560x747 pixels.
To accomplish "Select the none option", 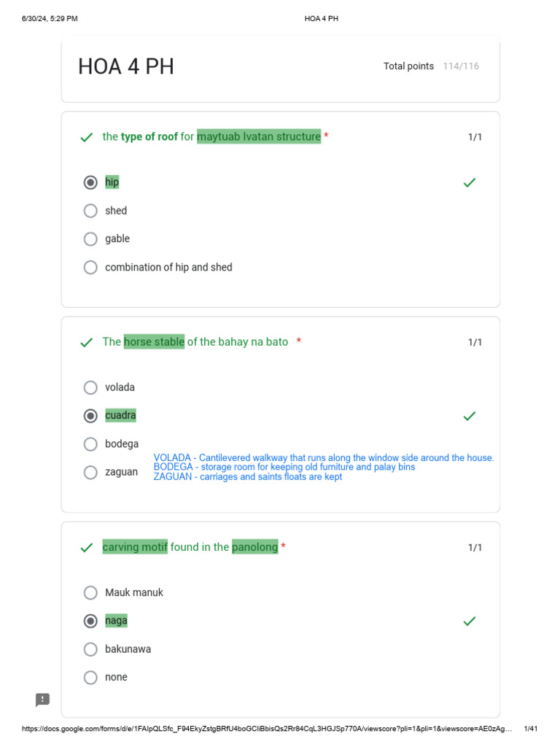I will 90,677.
